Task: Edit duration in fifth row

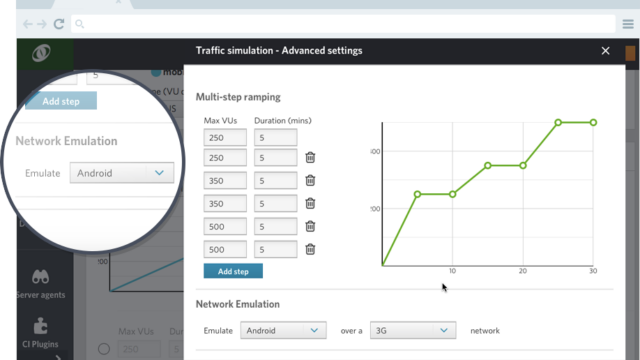Action: (276, 226)
